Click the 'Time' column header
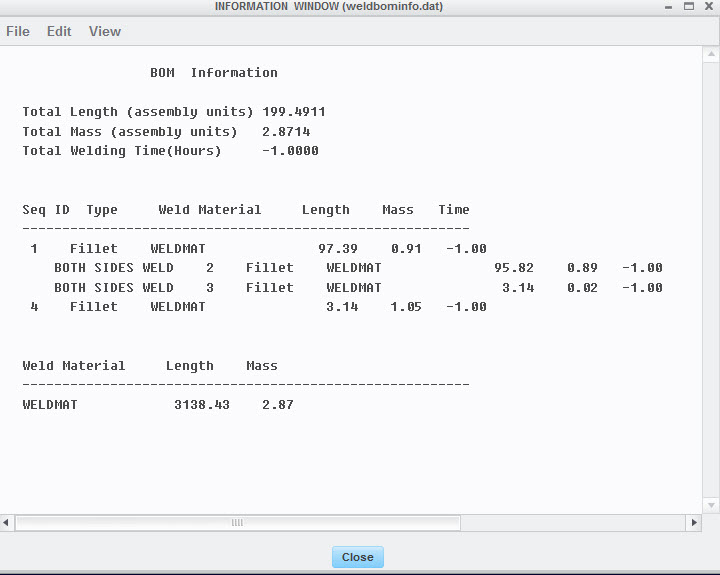 point(454,210)
